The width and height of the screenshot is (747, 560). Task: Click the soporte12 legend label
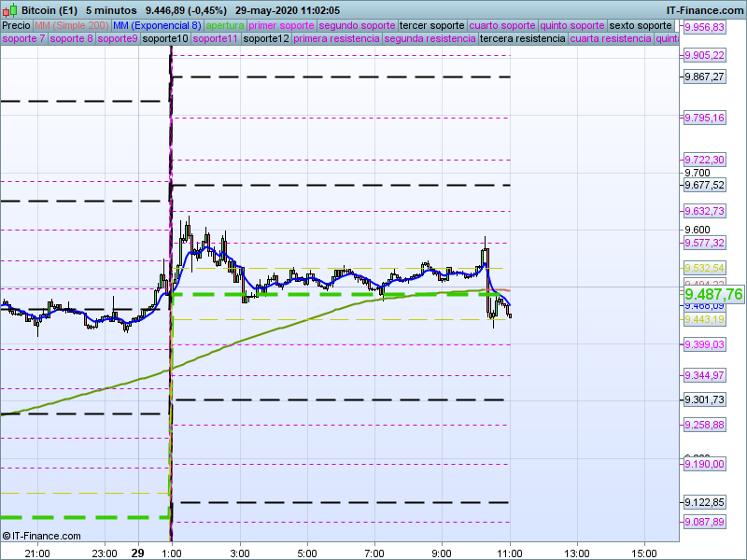[266, 38]
